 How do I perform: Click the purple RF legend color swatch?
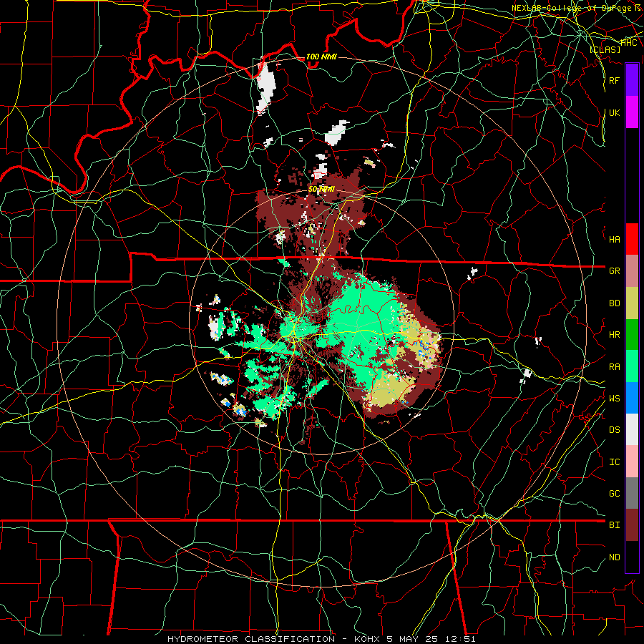pyautogui.click(x=632, y=80)
